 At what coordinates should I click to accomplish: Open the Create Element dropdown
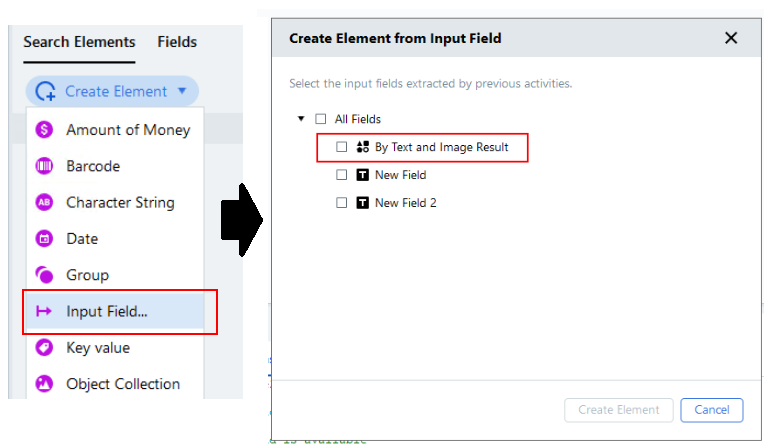click(112, 91)
